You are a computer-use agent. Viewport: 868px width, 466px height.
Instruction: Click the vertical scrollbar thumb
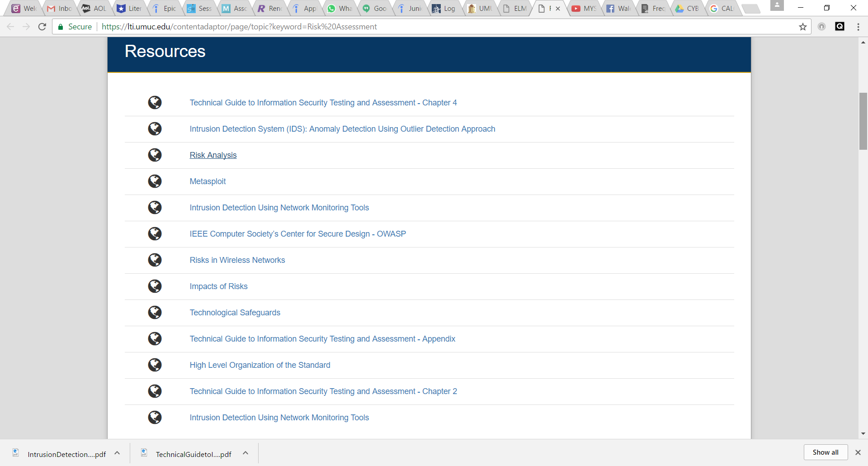point(863,121)
